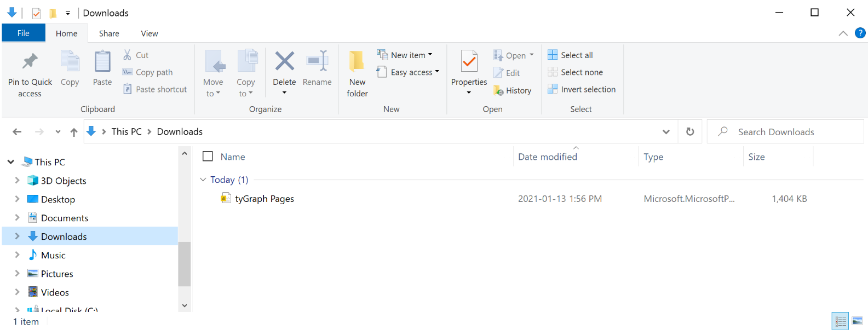Switch to details view layout
This screenshot has width=868, height=335.
tap(841, 321)
